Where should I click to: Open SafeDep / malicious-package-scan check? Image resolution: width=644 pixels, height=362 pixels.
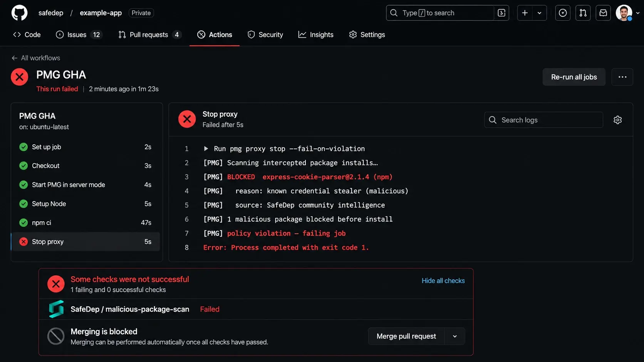click(130, 309)
